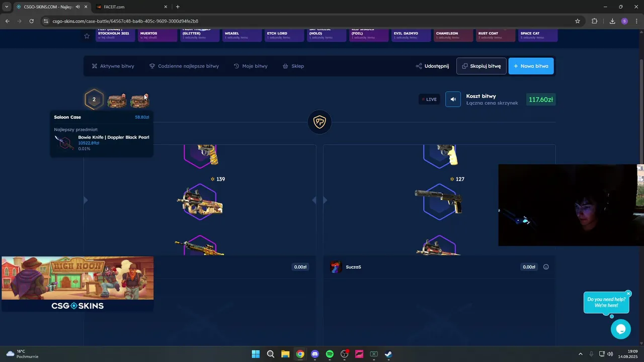Click the 'Do you need help?' message
The width and height of the screenshot is (644, 362).
606,302
